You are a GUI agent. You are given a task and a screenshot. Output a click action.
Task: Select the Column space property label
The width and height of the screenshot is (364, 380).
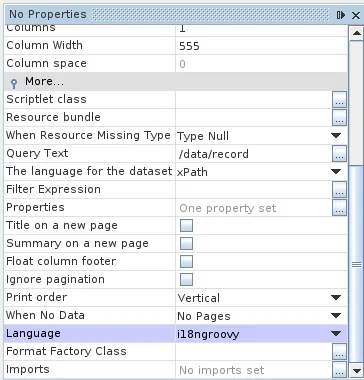(46, 63)
